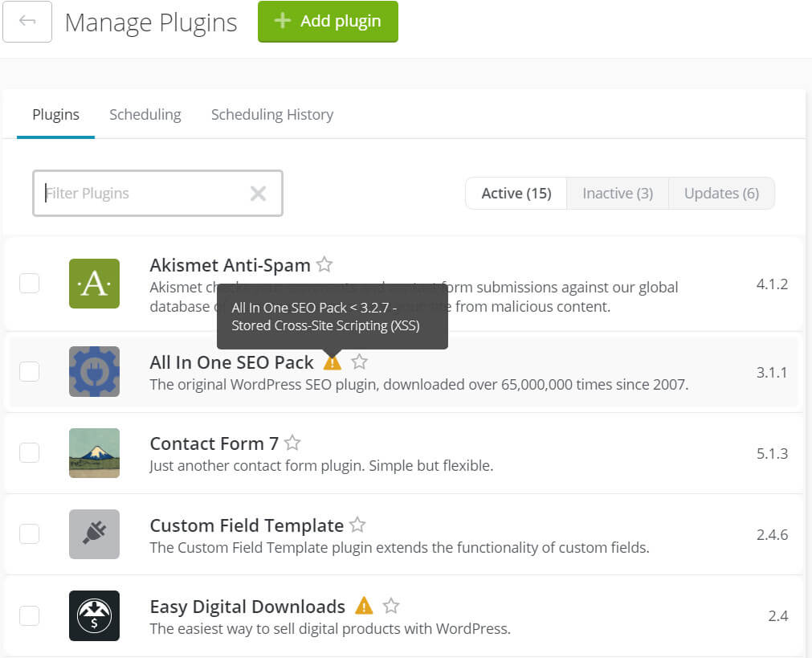Favorite Akismet Anti-Spam with the star

324,264
